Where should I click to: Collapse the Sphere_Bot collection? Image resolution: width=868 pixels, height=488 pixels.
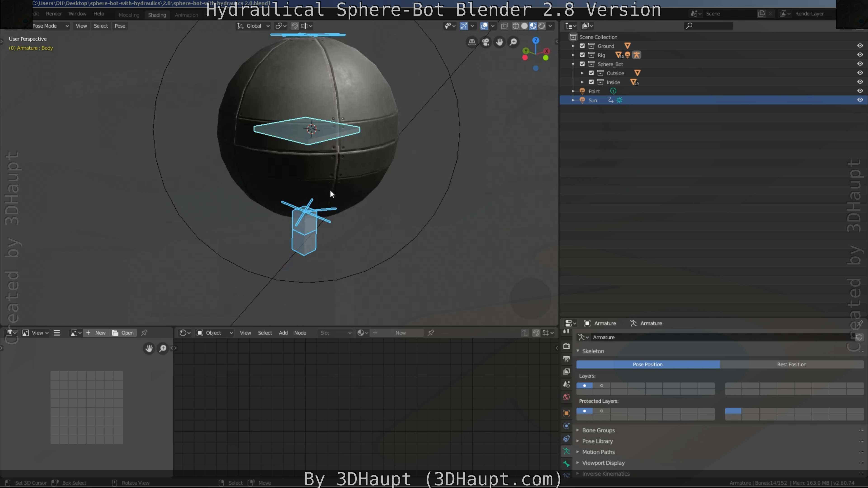tap(573, 64)
